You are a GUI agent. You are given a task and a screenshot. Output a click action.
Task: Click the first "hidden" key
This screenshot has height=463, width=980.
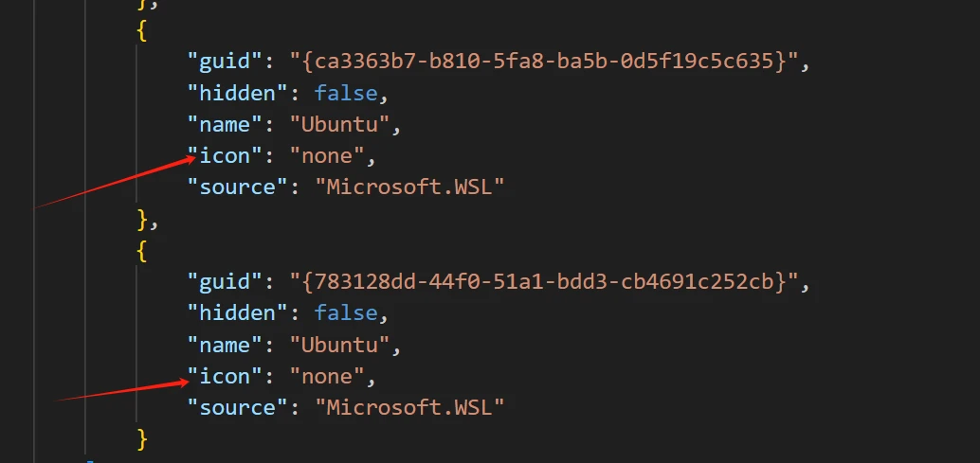[238, 93]
